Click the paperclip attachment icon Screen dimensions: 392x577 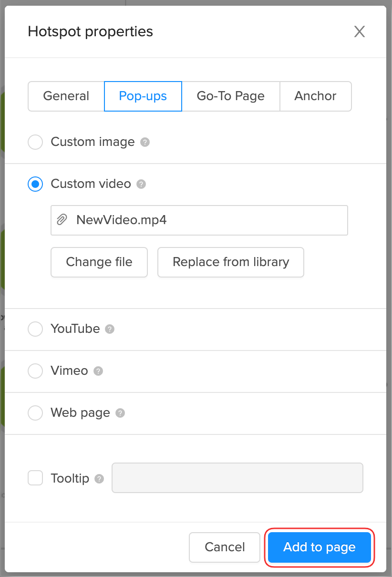click(62, 220)
